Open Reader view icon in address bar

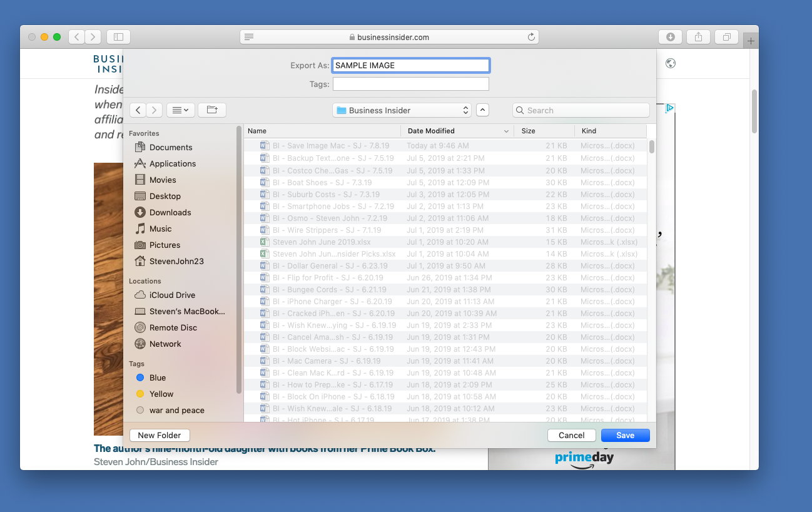[249, 37]
